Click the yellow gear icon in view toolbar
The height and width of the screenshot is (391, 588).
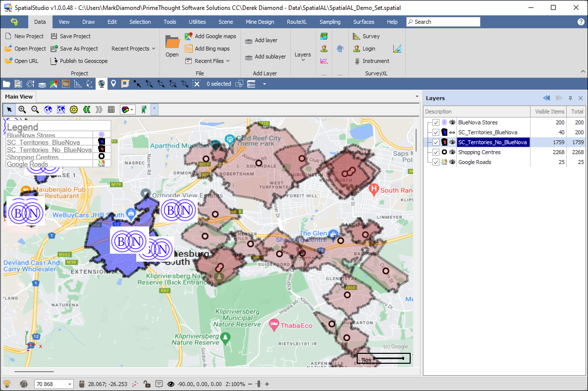pos(74,110)
